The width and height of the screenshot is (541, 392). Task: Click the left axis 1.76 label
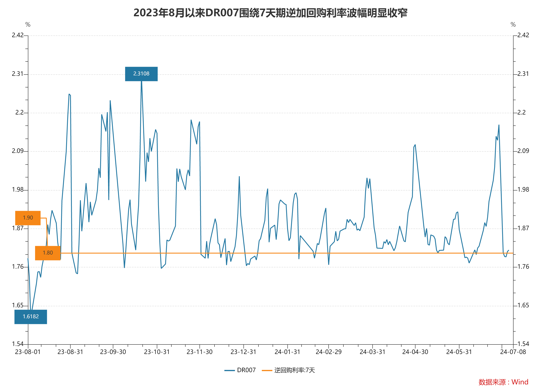[18, 267]
